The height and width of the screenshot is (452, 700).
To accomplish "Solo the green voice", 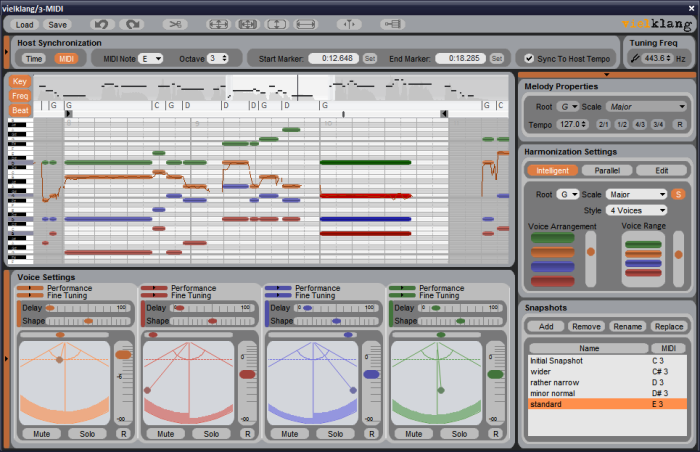I will (x=459, y=434).
